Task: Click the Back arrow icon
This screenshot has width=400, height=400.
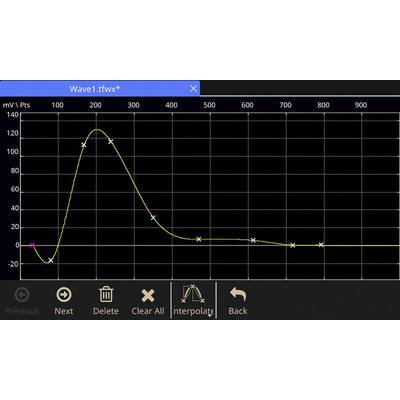Action: [238, 294]
